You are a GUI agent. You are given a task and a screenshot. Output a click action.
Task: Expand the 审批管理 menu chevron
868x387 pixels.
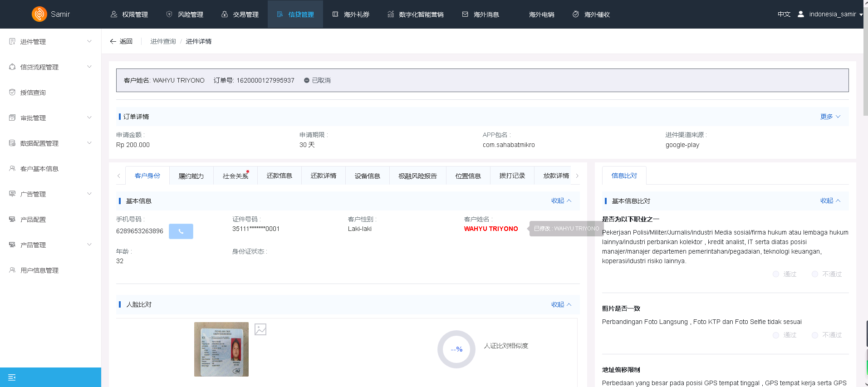89,118
